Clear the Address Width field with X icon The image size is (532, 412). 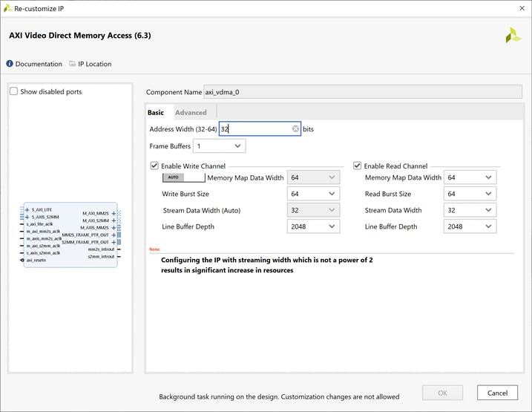295,129
